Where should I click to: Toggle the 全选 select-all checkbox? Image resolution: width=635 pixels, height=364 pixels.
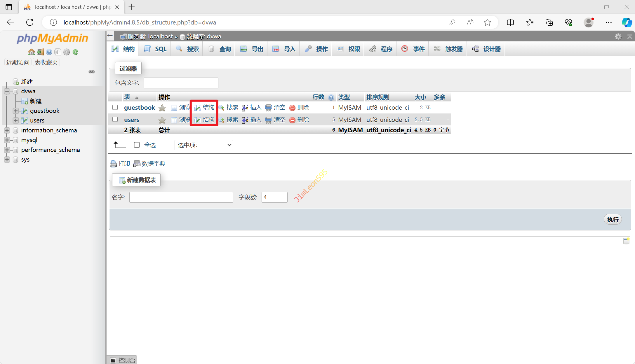pyautogui.click(x=137, y=145)
